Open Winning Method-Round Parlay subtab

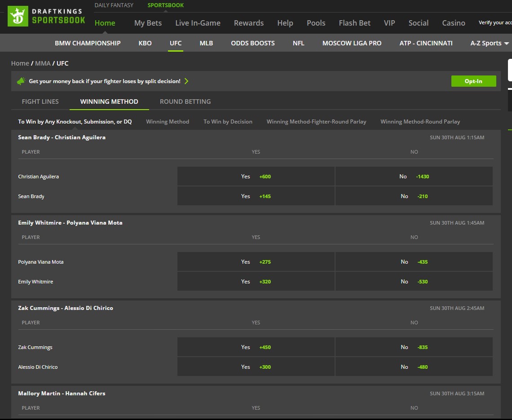(420, 121)
